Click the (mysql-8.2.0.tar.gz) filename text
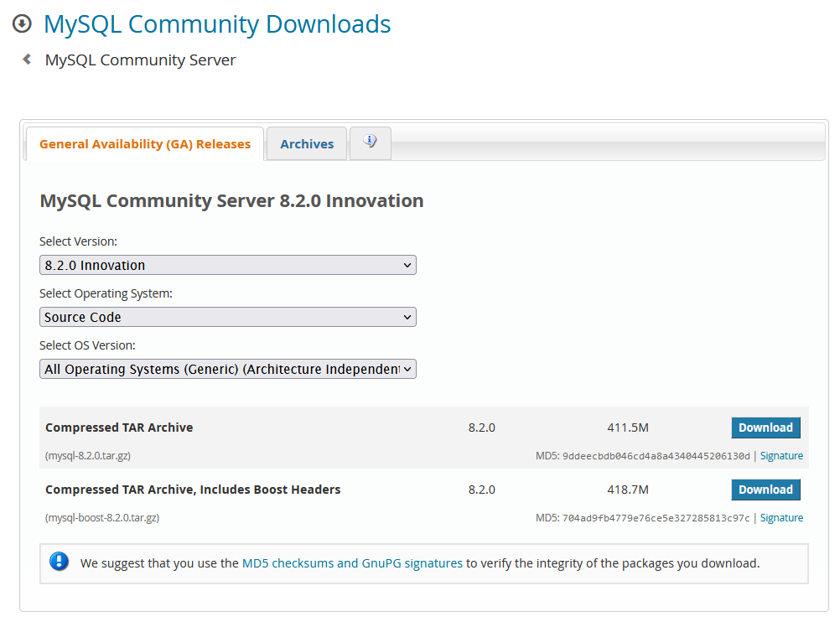This screenshot has height=622, width=840. point(88,456)
